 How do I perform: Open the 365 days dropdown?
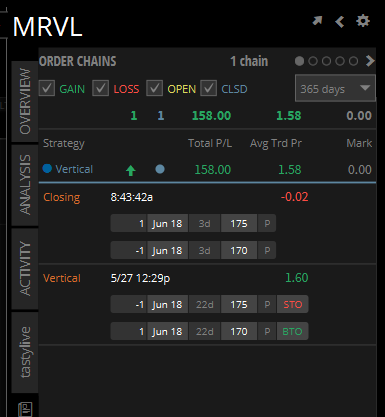[x=335, y=88]
